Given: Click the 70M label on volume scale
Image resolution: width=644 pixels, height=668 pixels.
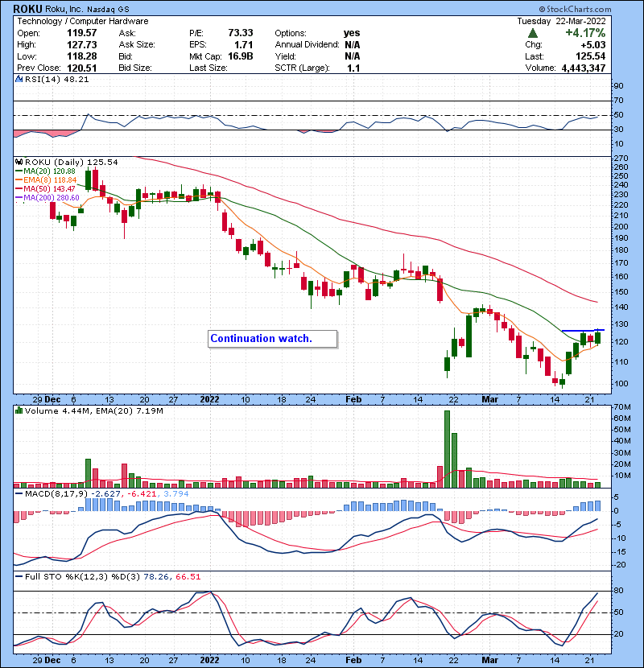Looking at the screenshot, I should click(x=622, y=407).
